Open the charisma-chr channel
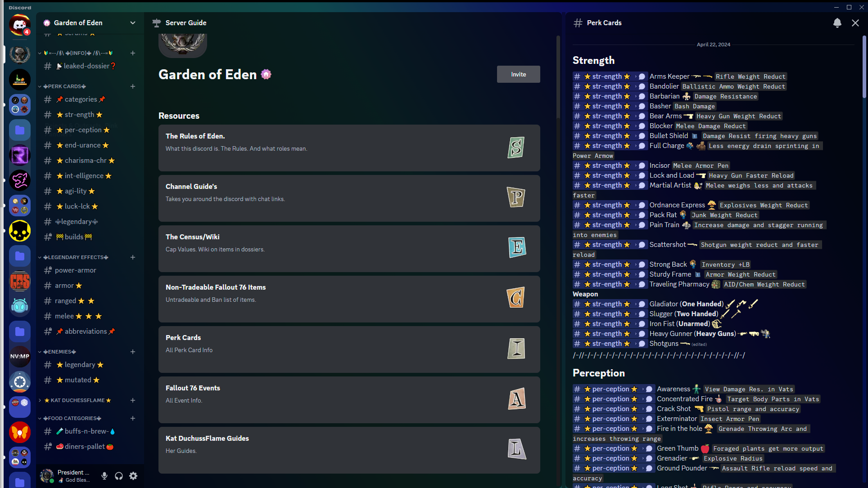This screenshot has height=488, width=868. [x=89, y=161]
